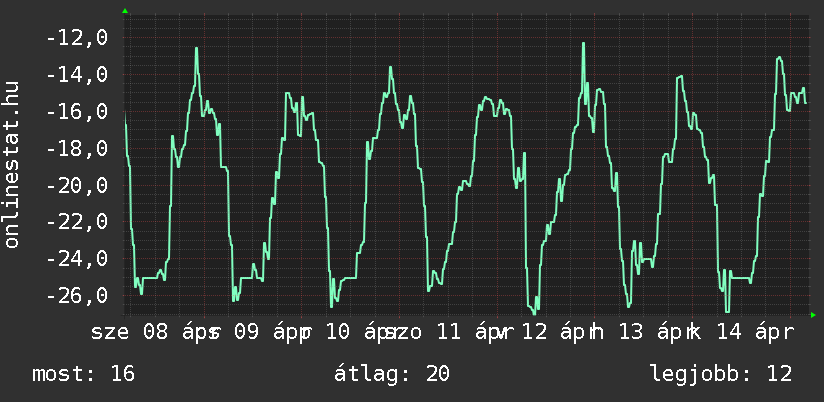Click the green arrow atop the Y axis
This screenshot has height=402, width=824.
pos(124,11)
